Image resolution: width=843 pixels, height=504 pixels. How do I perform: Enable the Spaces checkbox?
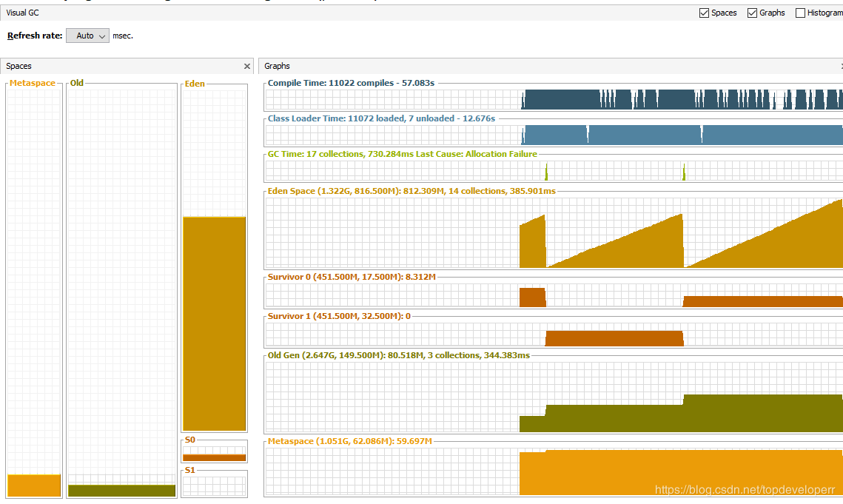coord(704,13)
